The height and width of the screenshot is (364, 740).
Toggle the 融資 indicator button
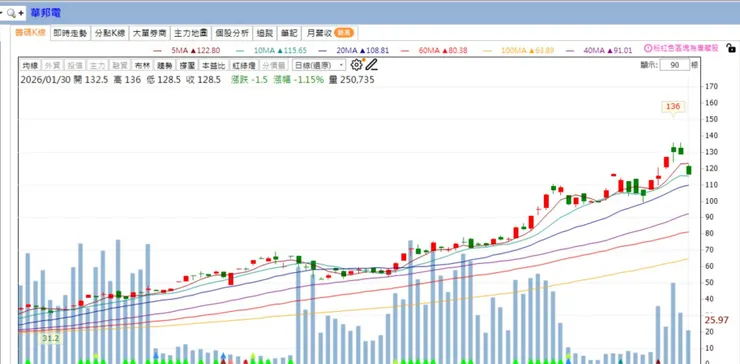click(120, 65)
